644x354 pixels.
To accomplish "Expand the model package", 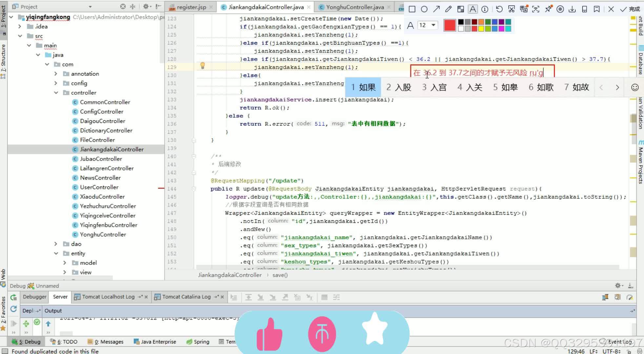I will tap(65, 263).
